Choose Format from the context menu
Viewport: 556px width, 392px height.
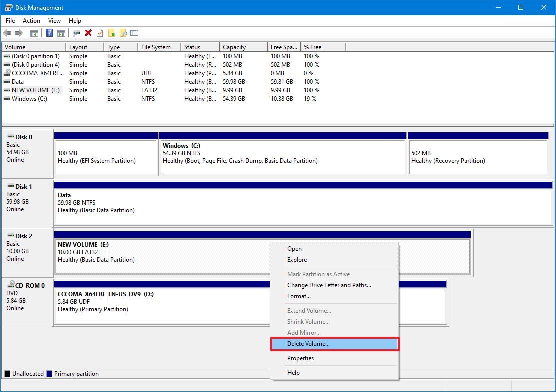click(x=299, y=296)
